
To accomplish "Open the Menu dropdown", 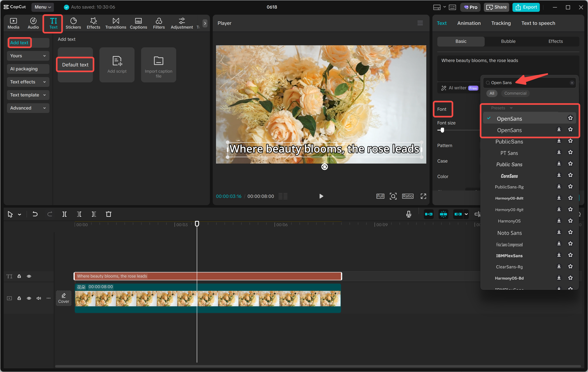I will coord(42,7).
